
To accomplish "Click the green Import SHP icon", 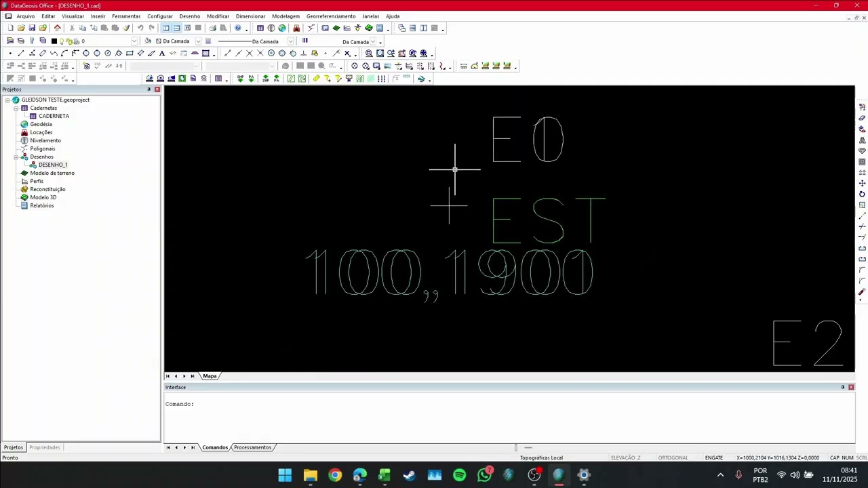I will (240, 79).
